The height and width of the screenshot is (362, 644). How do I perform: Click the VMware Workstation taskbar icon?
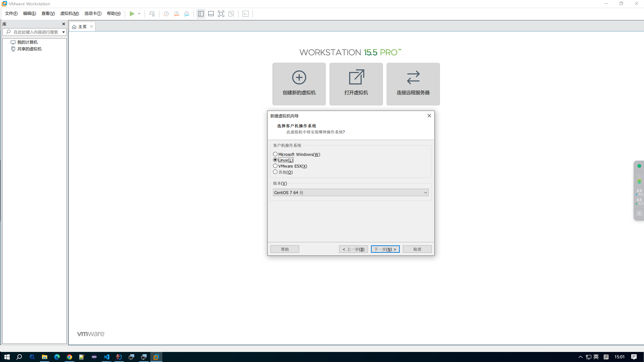tap(156, 357)
